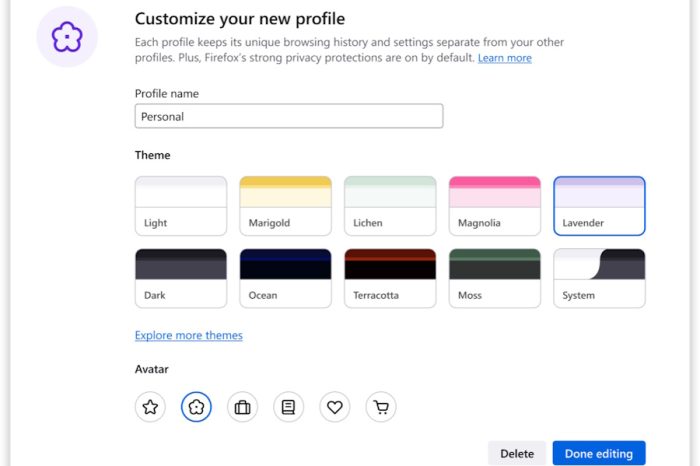Apply the Marigold theme

point(285,206)
